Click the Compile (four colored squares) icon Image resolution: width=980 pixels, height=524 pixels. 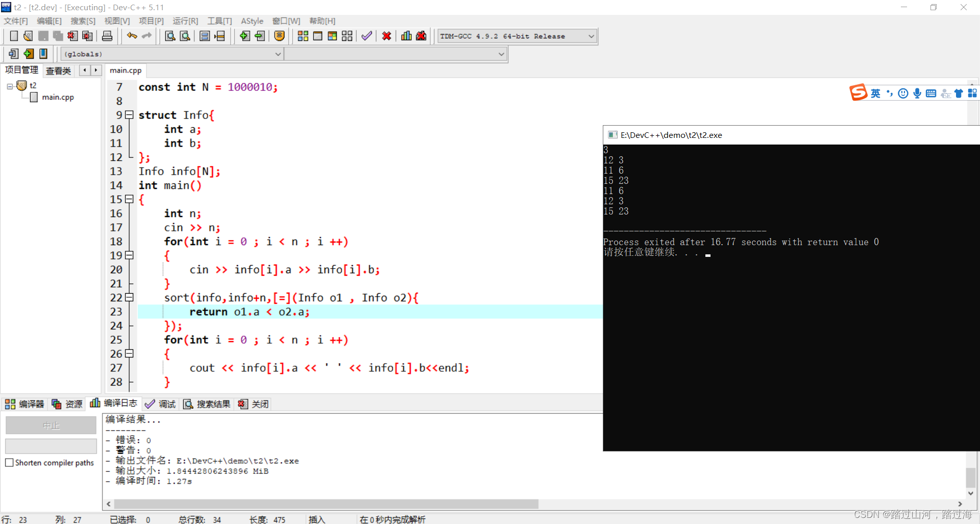[303, 36]
